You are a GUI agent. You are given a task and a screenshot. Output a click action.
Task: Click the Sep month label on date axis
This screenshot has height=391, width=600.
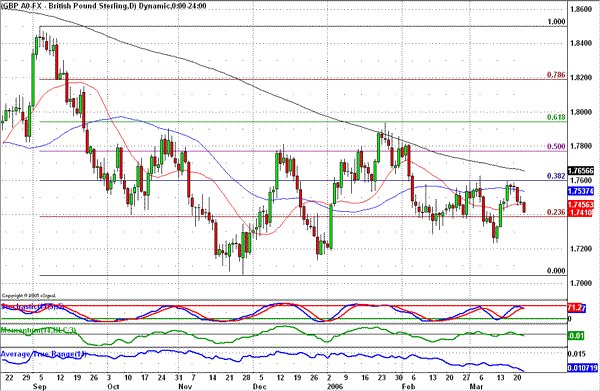[x=40, y=386]
